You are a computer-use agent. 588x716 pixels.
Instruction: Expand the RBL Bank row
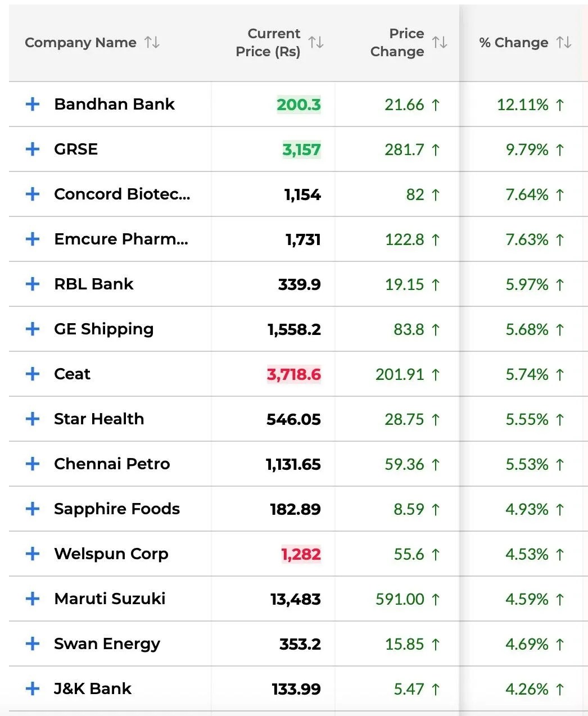point(33,284)
